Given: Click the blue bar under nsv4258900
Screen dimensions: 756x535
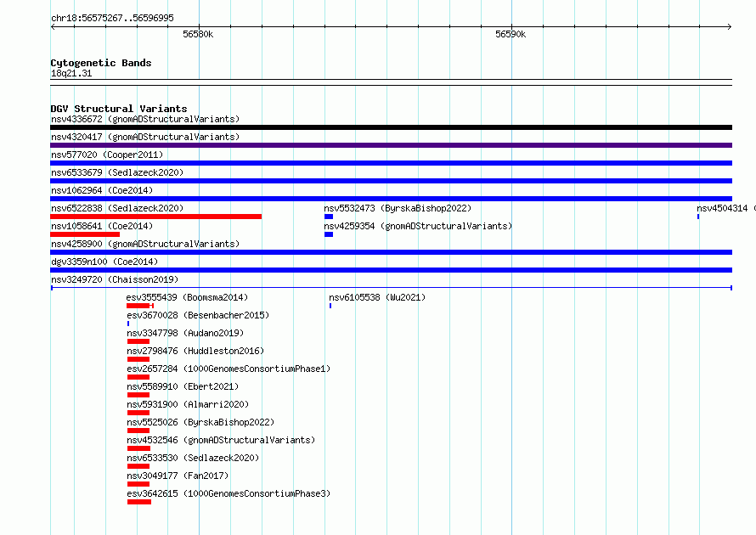Looking at the screenshot, I should pyautogui.click(x=391, y=252).
